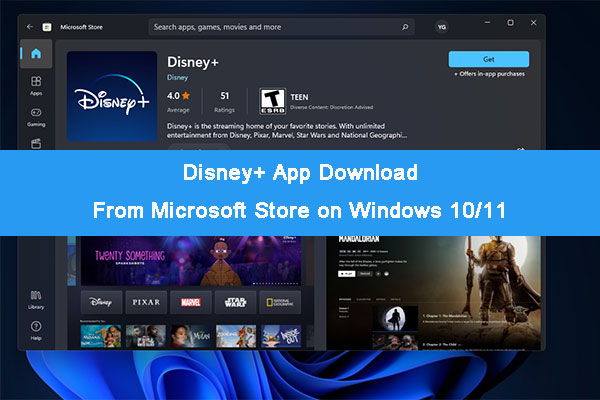Open Help at sidebar bottom
The height and width of the screenshot is (400, 600).
[x=36, y=328]
